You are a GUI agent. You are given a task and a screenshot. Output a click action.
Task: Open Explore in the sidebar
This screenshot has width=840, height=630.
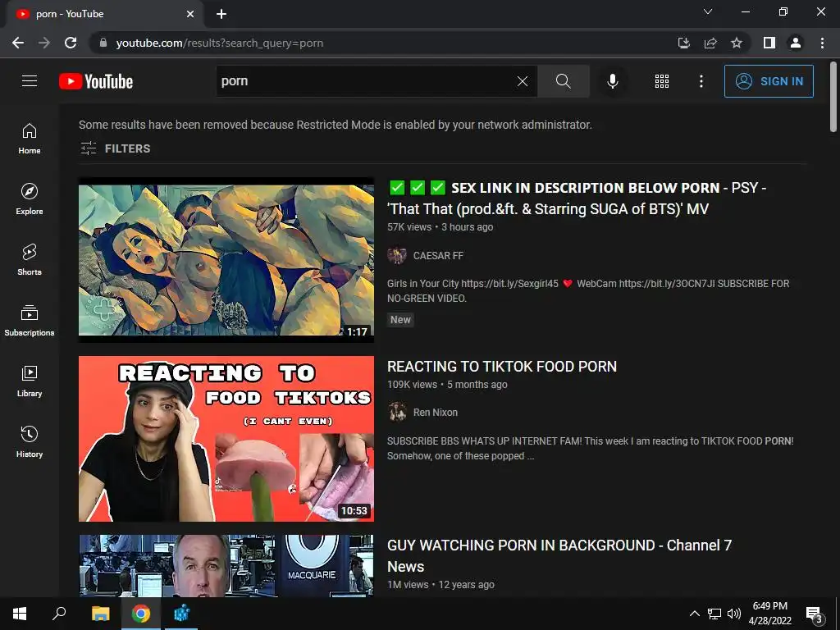[30, 199]
